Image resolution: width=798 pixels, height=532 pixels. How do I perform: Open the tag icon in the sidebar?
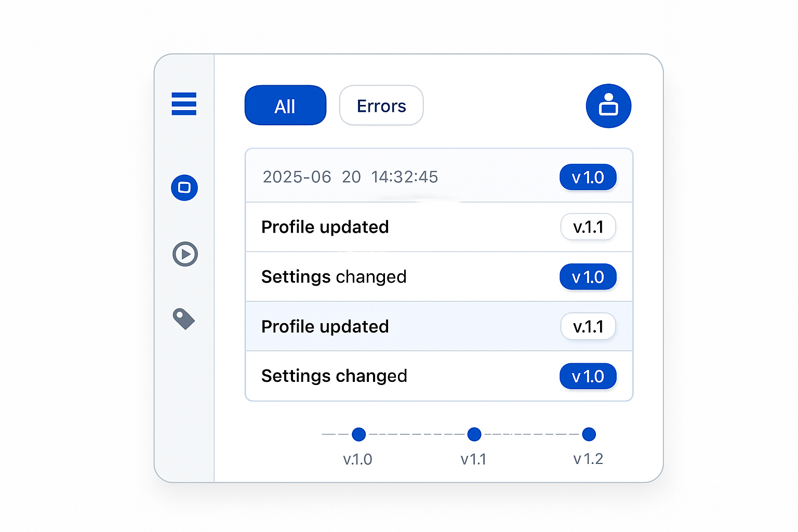[184, 319]
